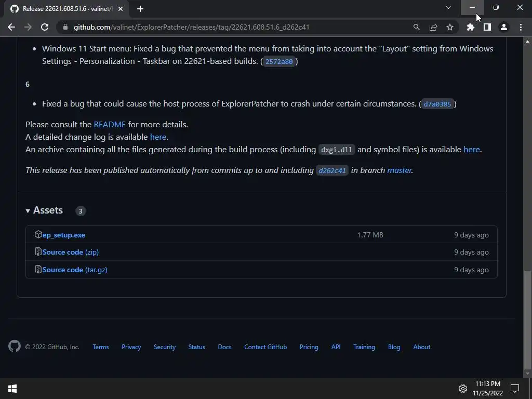Image resolution: width=532 pixels, height=399 pixels.
Task: Click the '1.77 MB' file size text
Action: pos(370,235)
